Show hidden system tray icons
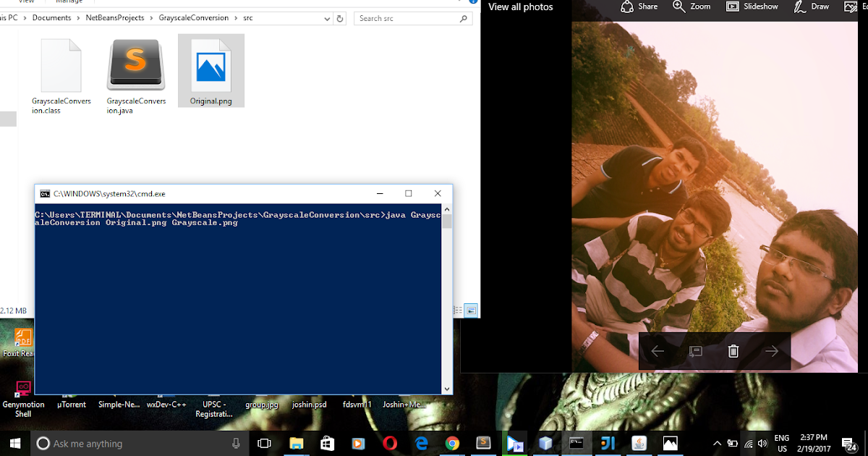The image size is (868, 456). point(717,443)
